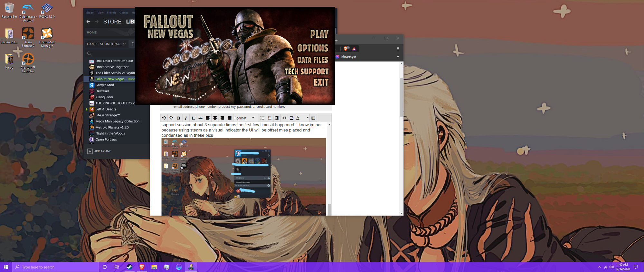Toggle strikethrough formatting in the editor
This screenshot has width=644, height=272.
(x=200, y=118)
